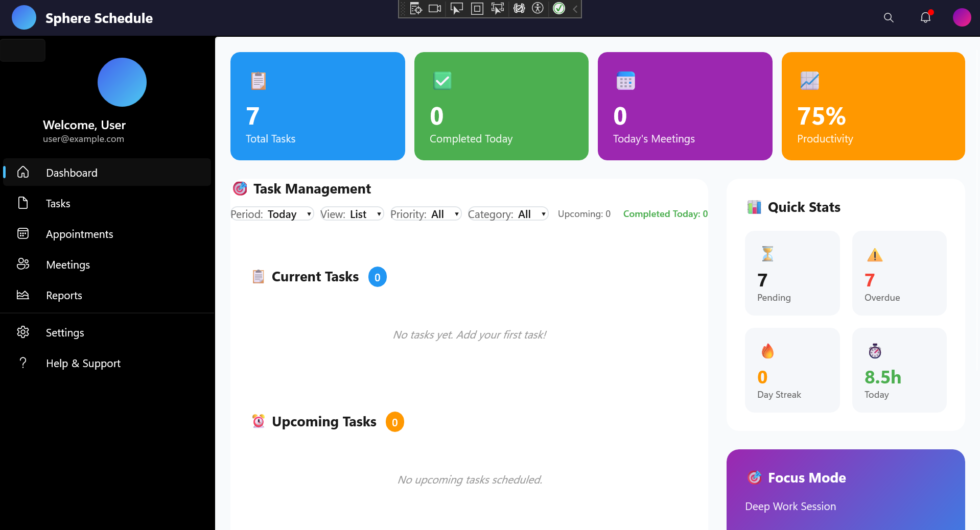Click the Sphere Schedule logo

pyautogui.click(x=82, y=18)
